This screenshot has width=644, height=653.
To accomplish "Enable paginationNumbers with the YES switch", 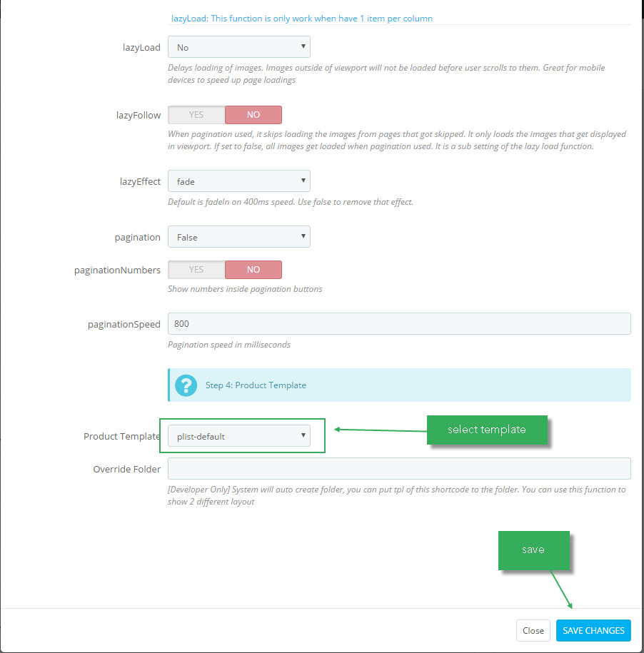I will tap(196, 270).
